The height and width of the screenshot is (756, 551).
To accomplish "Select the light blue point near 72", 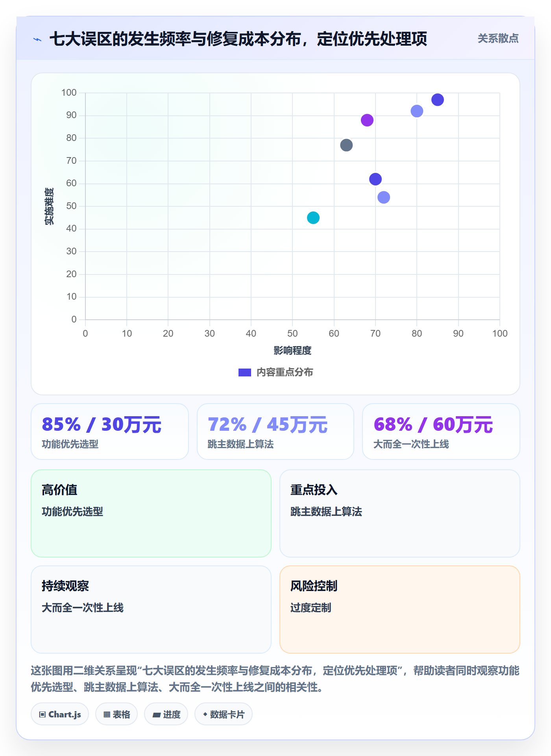I will pyautogui.click(x=384, y=197).
